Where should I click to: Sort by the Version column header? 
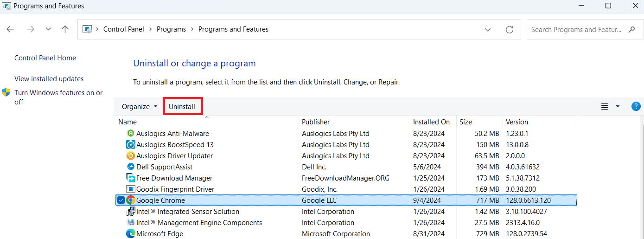pyautogui.click(x=540, y=122)
